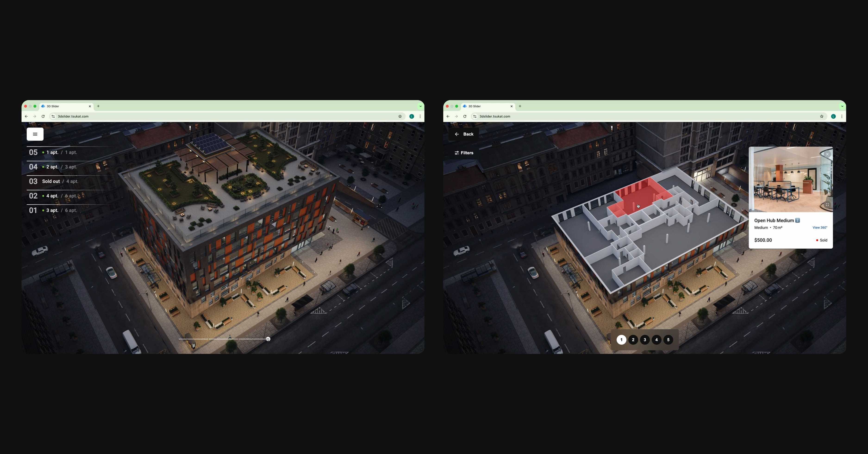Close the Open Hub Medium info card
This screenshot has width=868, height=454.
click(x=827, y=154)
